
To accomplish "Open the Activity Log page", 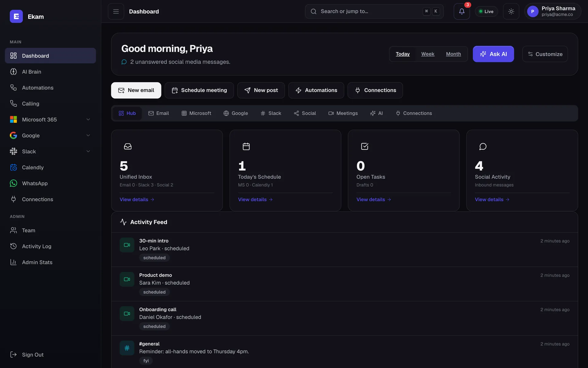I will click(x=50, y=246).
